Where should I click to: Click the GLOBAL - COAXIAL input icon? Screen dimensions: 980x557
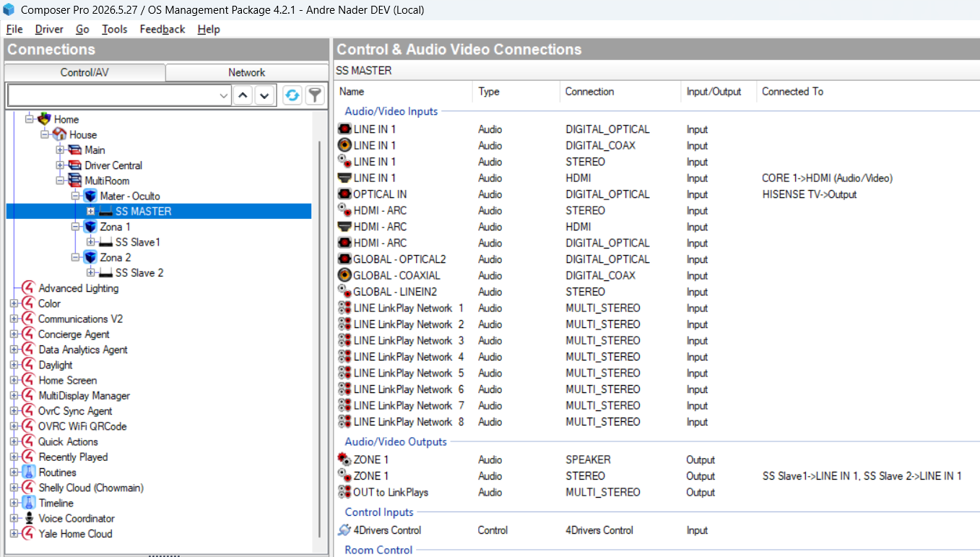[x=344, y=275]
